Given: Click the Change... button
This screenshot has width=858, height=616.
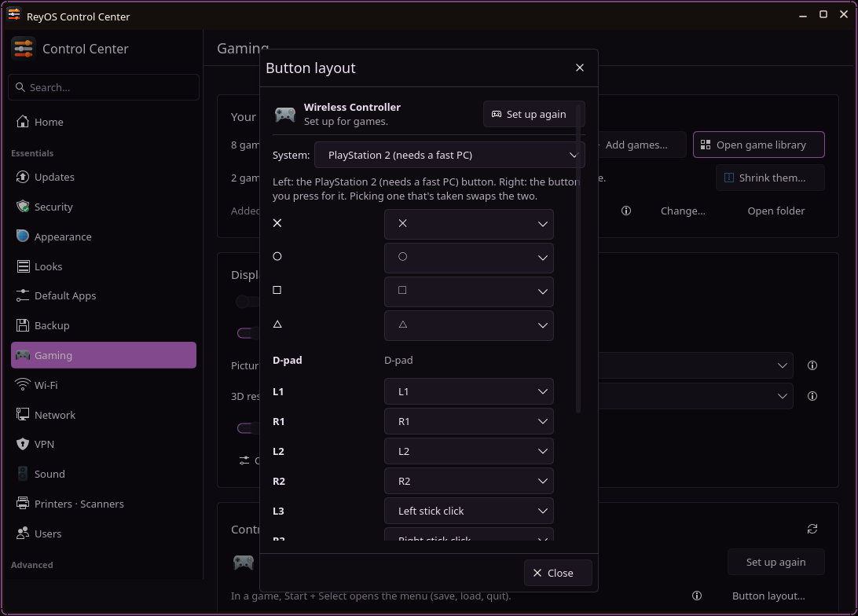Looking at the screenshot, I should 682,211.
